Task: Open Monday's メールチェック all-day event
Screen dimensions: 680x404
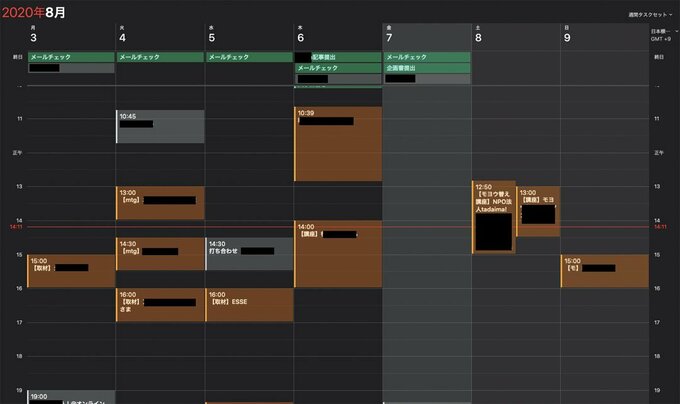Action: [70, 57]
